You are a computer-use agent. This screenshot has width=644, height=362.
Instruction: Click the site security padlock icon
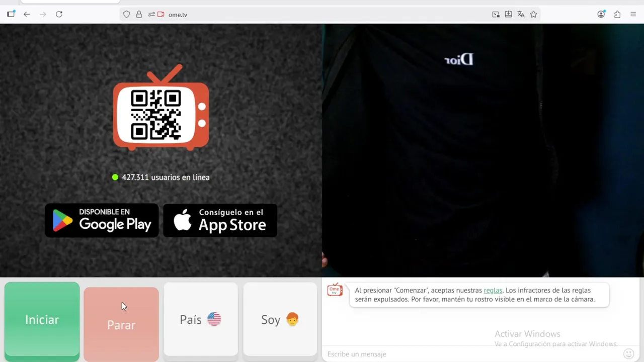[x=139, y=15]
